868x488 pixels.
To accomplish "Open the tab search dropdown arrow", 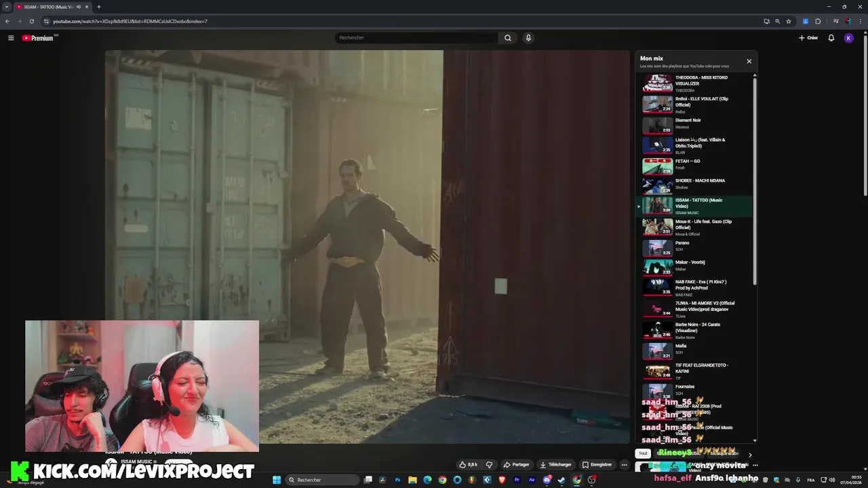I will pos(6,7).
